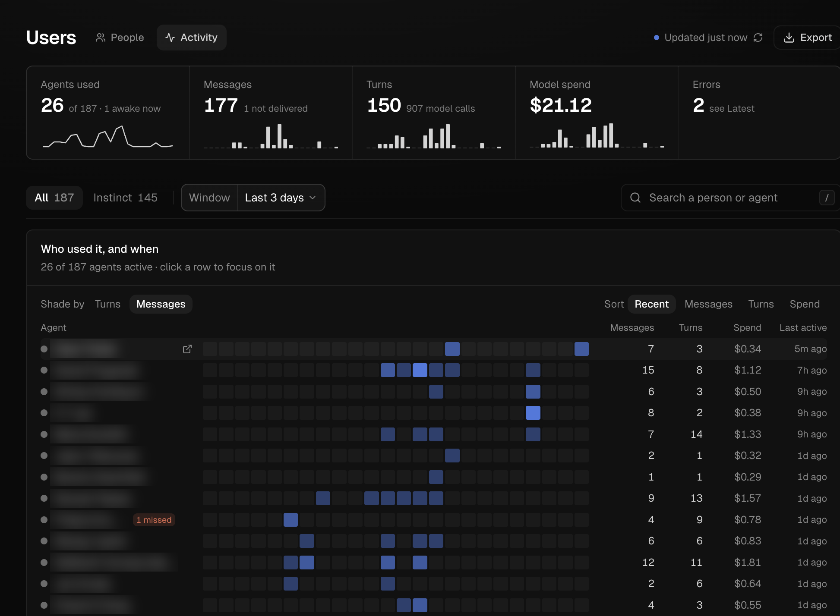Click the pulse icon on the Activity tab
The image size is (840, 616).
click(x=170, y=38)
